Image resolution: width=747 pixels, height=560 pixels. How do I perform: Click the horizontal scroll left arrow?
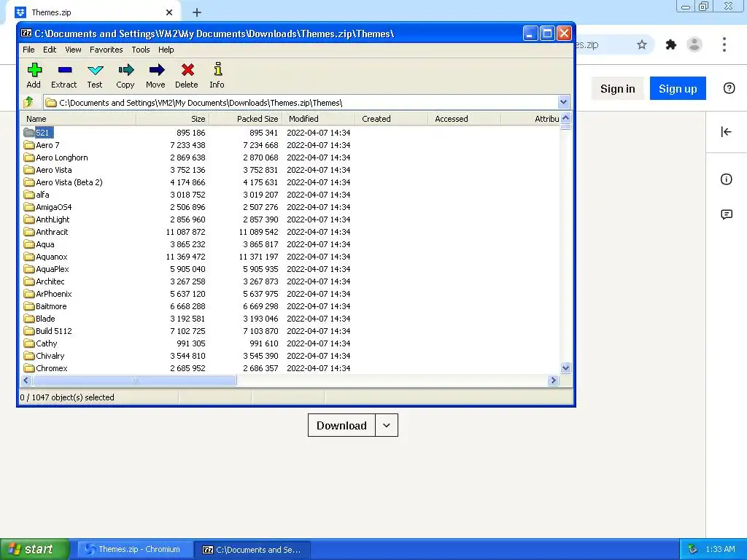coord(26,380)
